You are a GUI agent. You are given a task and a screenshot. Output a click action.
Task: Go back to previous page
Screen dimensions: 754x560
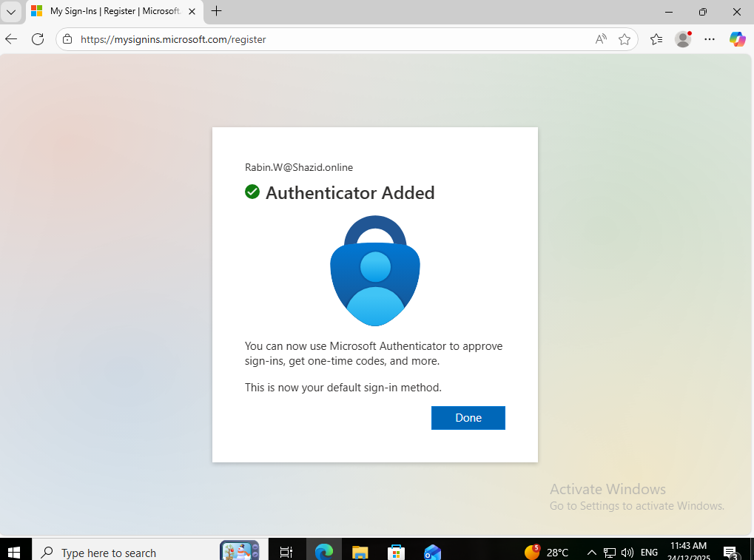coord(11,39)
